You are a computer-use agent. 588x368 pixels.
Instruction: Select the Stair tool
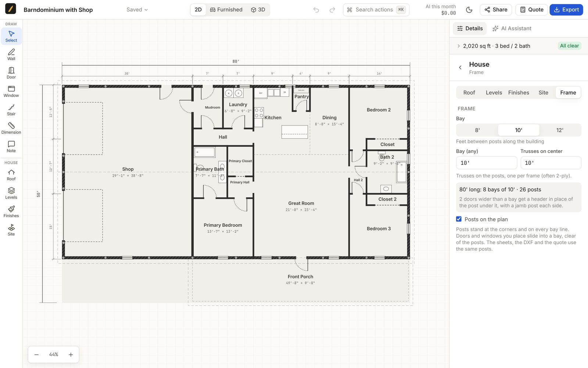[x=11, y=110]
